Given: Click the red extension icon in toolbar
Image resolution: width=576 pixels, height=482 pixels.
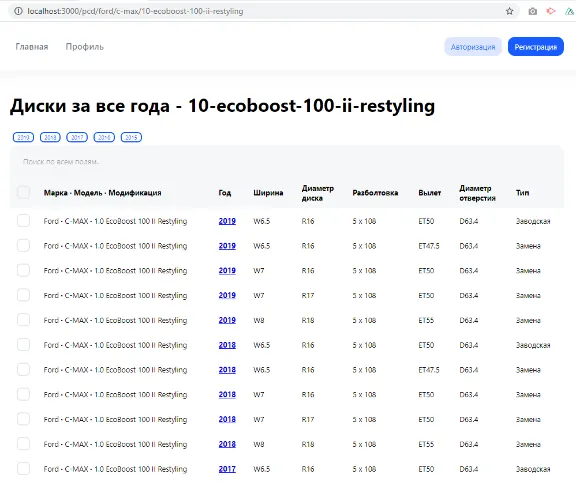Looking at the screenshot, I should [551, 11].
